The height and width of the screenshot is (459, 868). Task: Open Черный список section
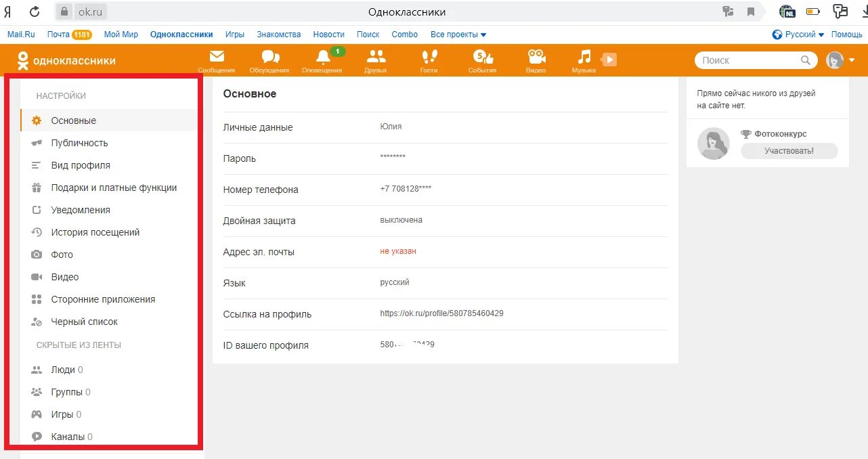tap(108, 322)
